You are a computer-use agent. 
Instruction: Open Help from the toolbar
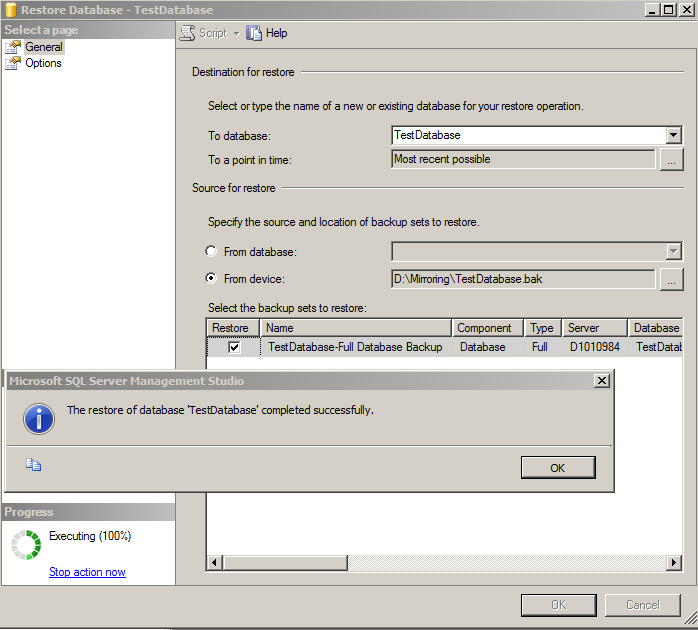[x=267, y=33]
